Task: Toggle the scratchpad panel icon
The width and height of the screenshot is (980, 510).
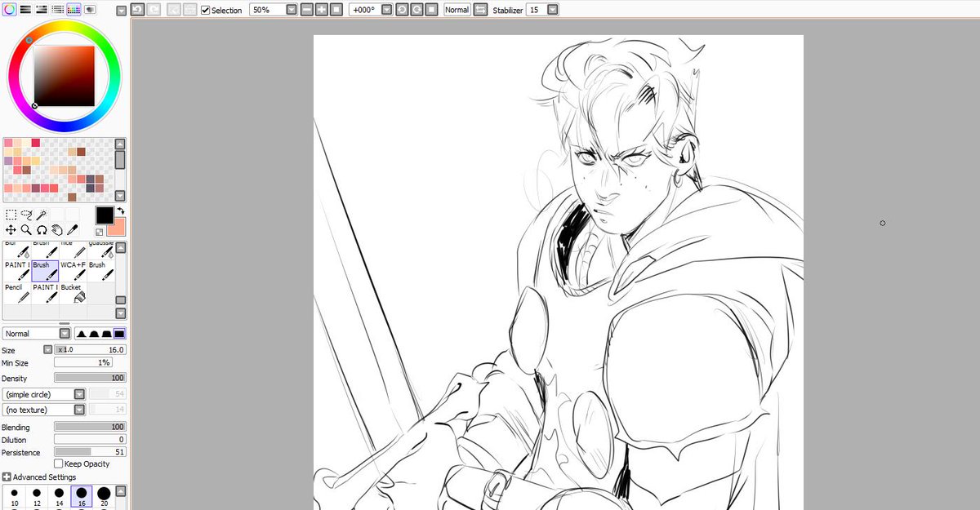Action: coord(89,10)
